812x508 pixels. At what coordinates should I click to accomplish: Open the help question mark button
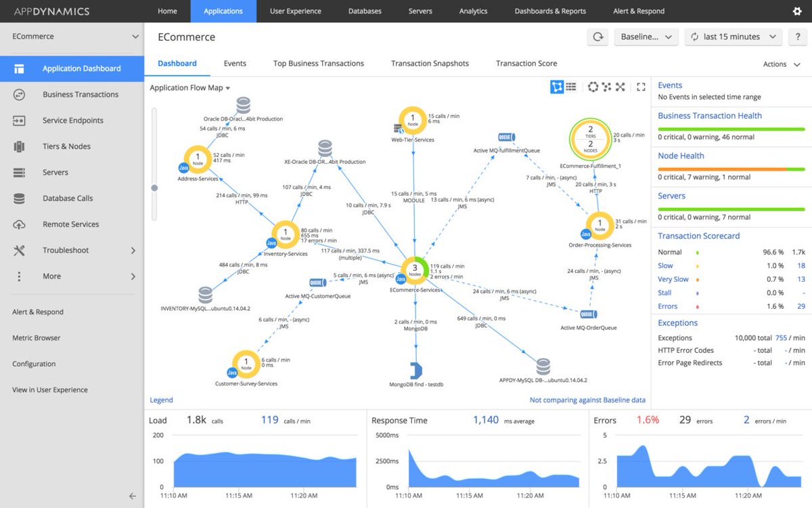[797, 37]
